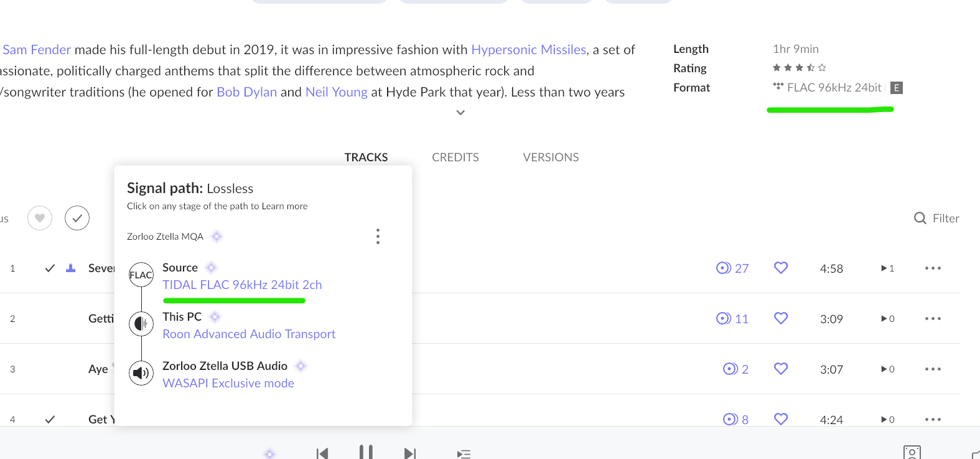This screenshot has width=980, height=459.
Task: Open the Hypersonic Missiles album link
Action: pos(529,50)
